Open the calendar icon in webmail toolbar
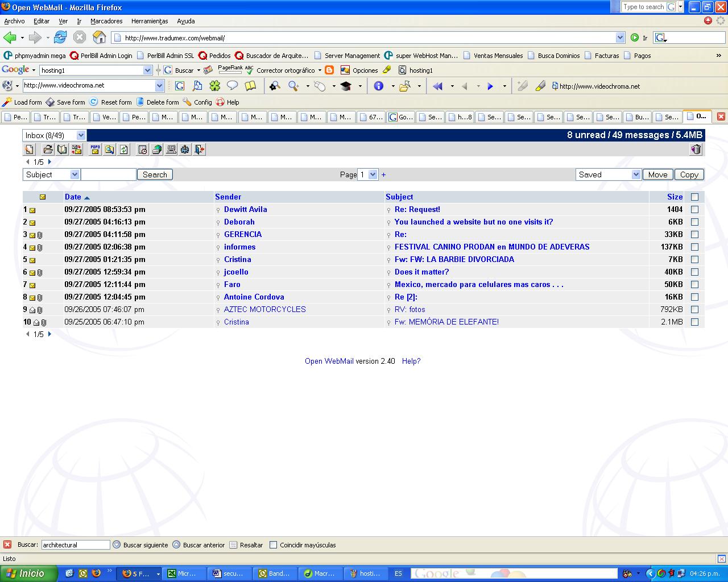728x582 pixels. 143,149
